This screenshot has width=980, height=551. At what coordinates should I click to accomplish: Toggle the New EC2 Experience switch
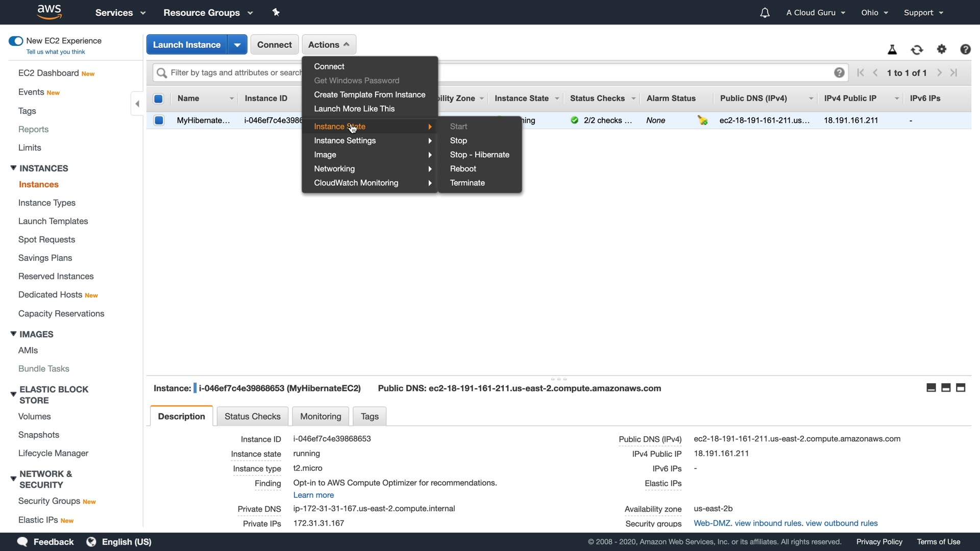[16, 41]
